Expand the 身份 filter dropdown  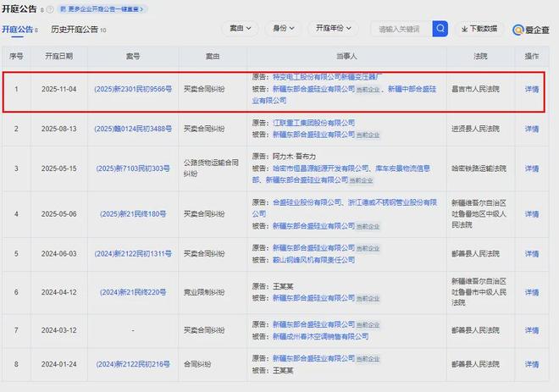tap(284, 28)
